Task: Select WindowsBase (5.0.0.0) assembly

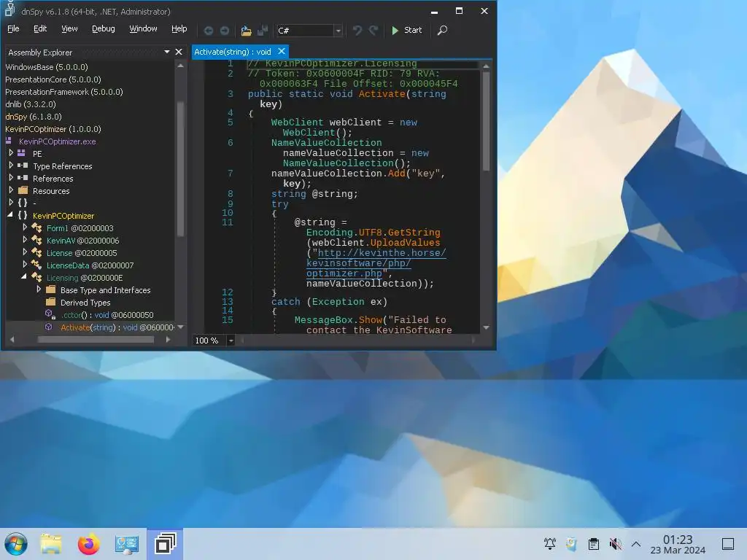Action: tap(47, 67)
